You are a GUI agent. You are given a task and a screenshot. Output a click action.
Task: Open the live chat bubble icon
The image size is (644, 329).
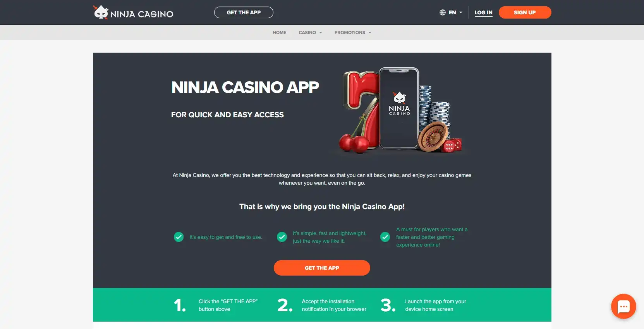[623, 307]
